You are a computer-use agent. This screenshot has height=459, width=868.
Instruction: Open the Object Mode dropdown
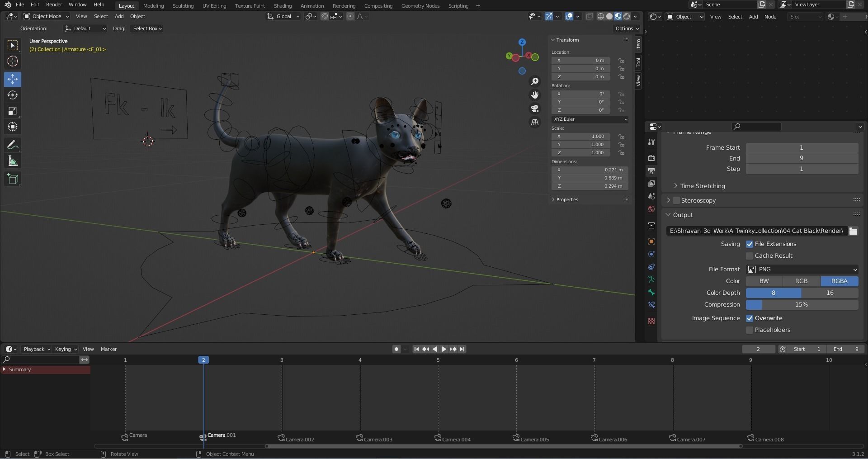click(46, 16)
